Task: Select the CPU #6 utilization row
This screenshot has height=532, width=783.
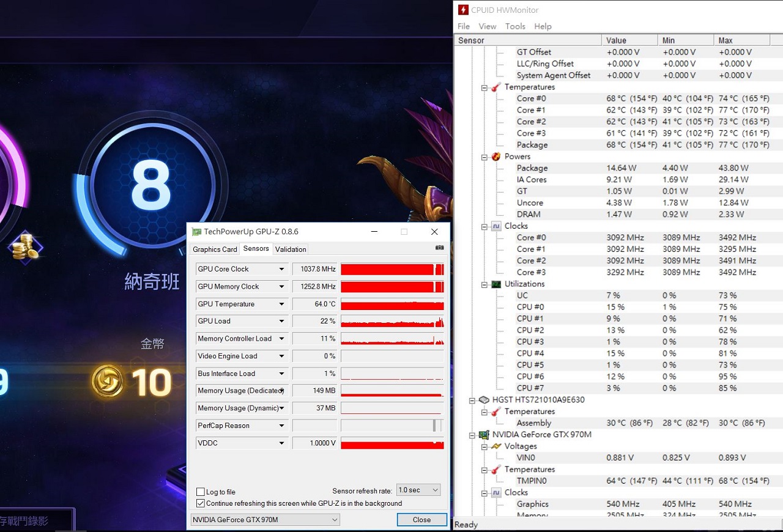Action: coord(618,377)
